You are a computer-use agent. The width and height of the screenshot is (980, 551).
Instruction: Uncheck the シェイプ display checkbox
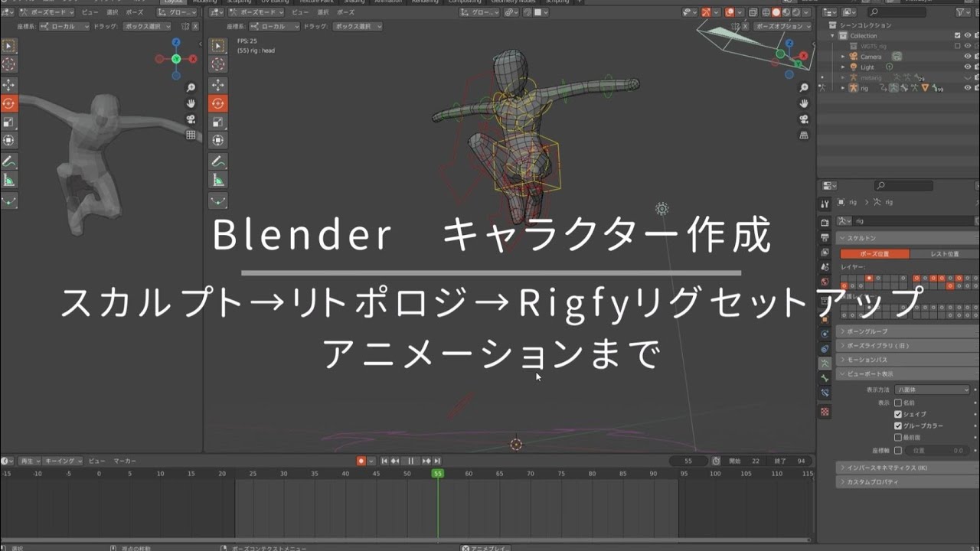tap(899, 414)
